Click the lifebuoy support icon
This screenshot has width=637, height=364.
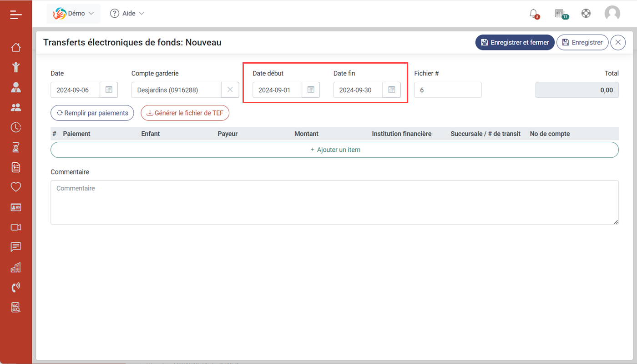(x=586, y=14)
